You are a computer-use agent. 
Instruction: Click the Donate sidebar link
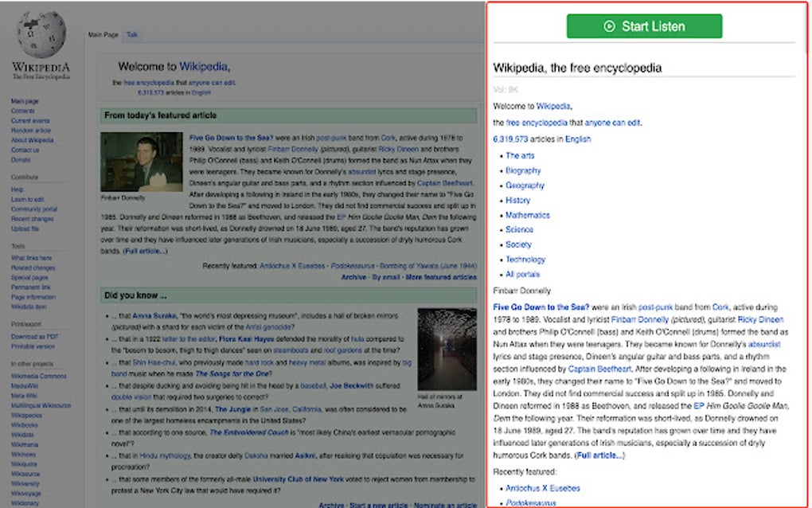tap(21, 160)
